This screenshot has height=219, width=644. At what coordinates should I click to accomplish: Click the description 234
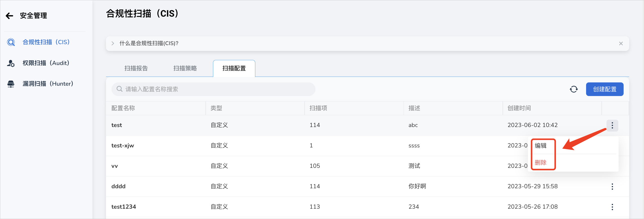[x=414, y=207]
